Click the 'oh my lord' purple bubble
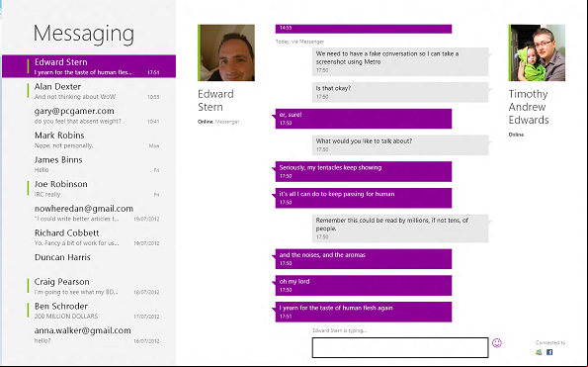Screen dimensions: 588x367 [x=364, y=285]
